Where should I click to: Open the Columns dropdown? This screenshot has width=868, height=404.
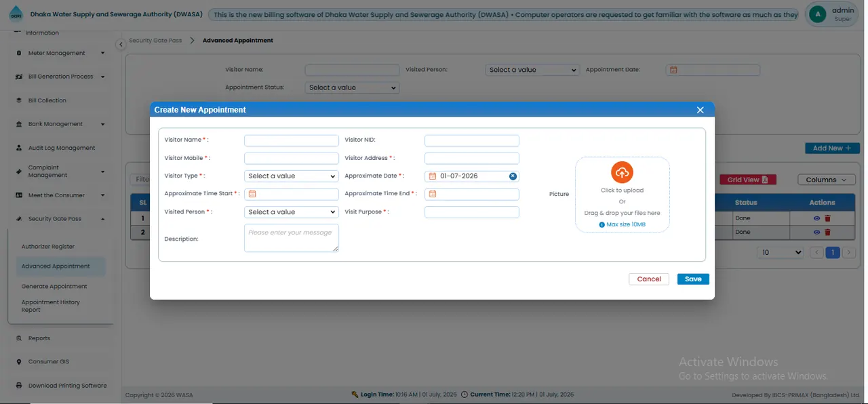[x=826, y=180]
